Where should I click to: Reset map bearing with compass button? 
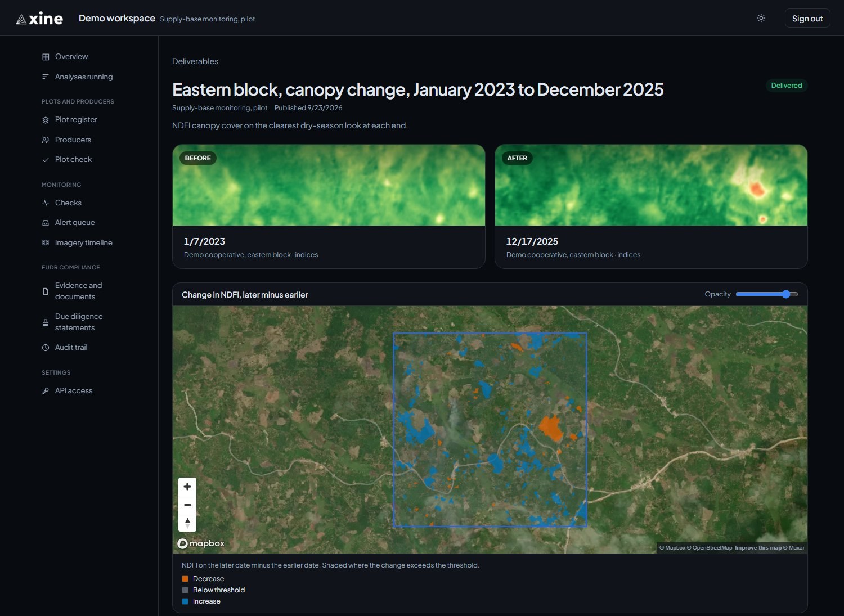[187, 523]
